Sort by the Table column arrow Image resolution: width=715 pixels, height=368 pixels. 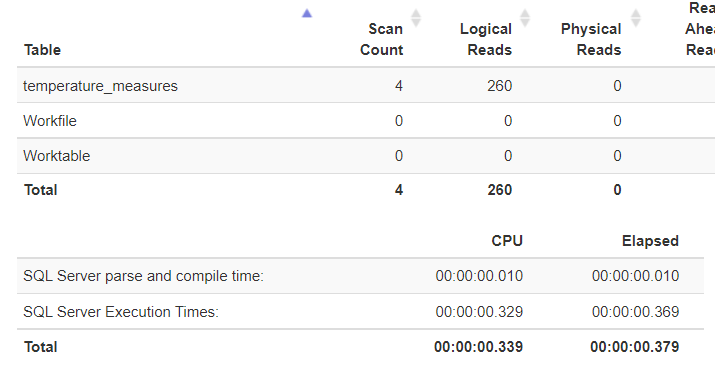[x=307, y=14]
